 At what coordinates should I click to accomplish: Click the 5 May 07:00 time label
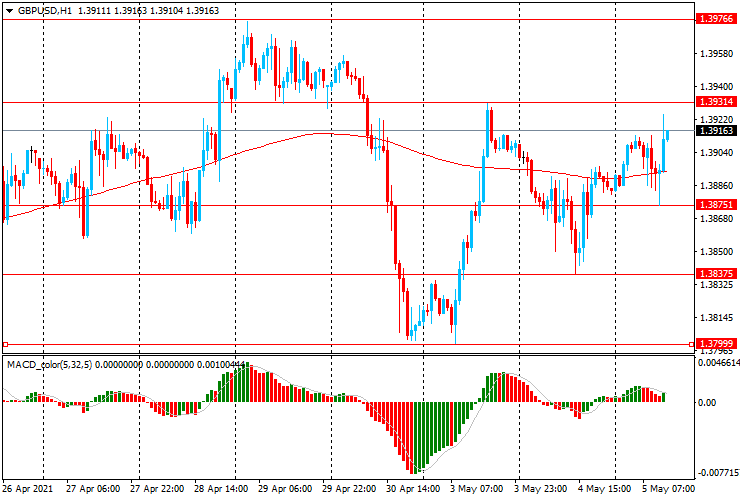click(668, 488)
